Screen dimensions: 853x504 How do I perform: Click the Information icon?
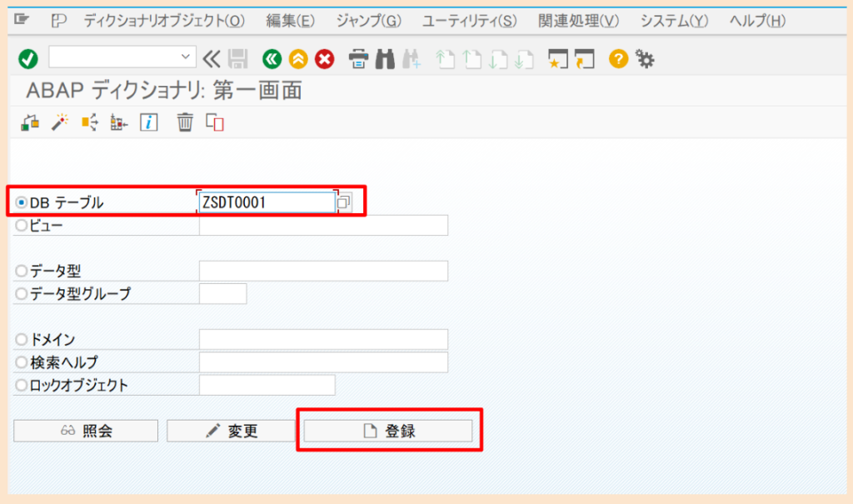(149, 122)
